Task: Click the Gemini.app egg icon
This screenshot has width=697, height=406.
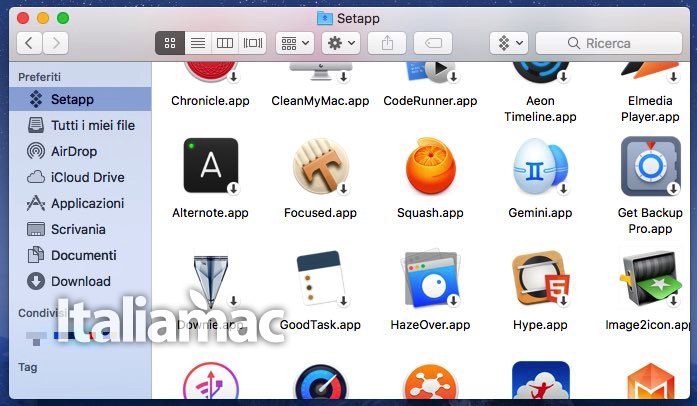Action: (540, 165)
